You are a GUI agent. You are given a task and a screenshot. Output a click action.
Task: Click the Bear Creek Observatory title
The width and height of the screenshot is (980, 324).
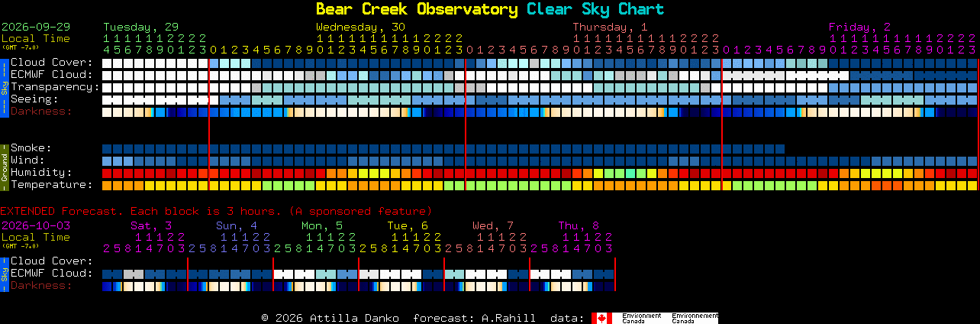pyautogui.click(x=417, y=9)
